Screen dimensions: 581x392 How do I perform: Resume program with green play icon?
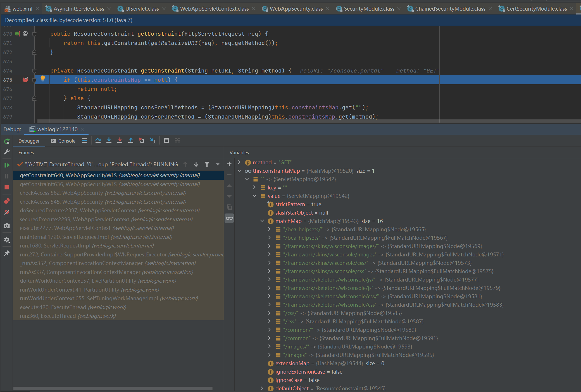(x=7, y=165)
